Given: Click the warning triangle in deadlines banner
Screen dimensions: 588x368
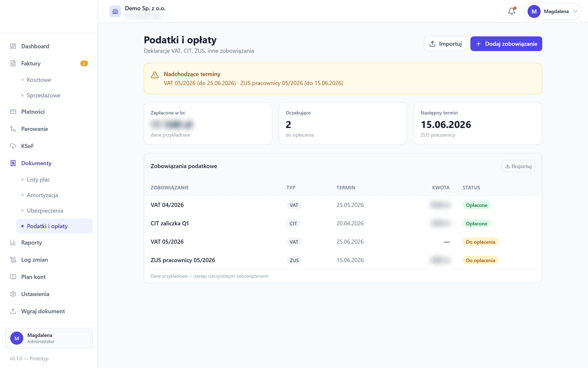Looking at the screenshot, I should pyautogui.click(x=155, y=75).
